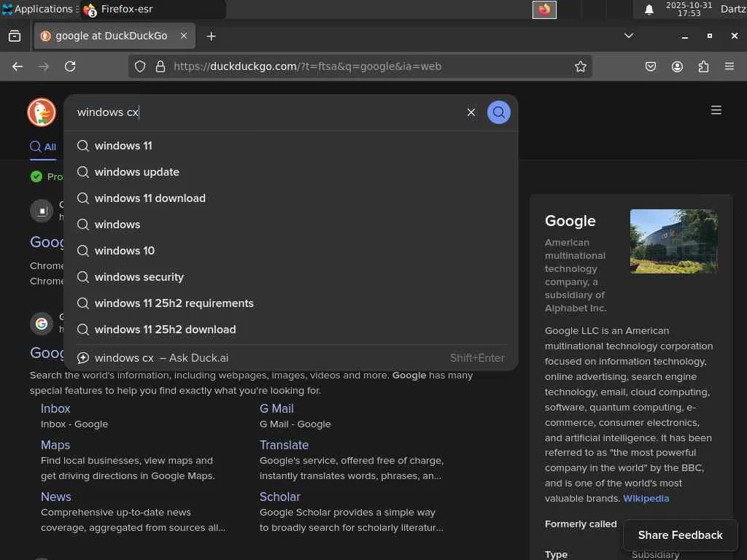Viewport: 747px width, 560px height.
Task: Pick the plain windows suggestion
Action: 291,225
